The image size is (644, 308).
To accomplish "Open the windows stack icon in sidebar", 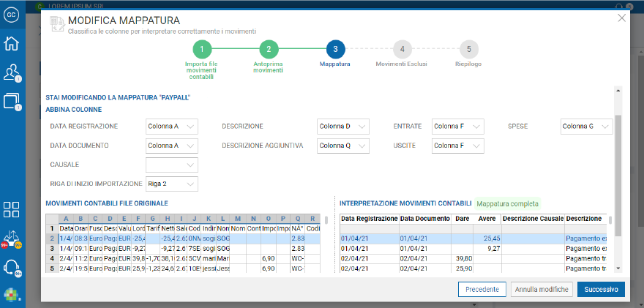I will point(11,102).
